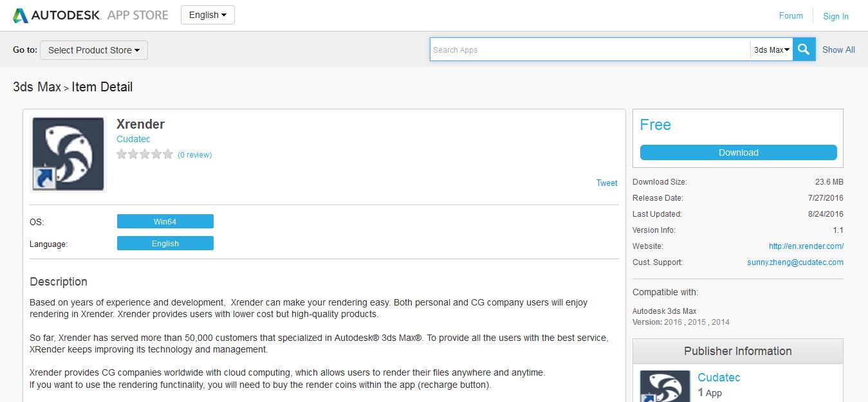Click the Description heading
This screenshot has height=402, width=868.
click(59, 282)
